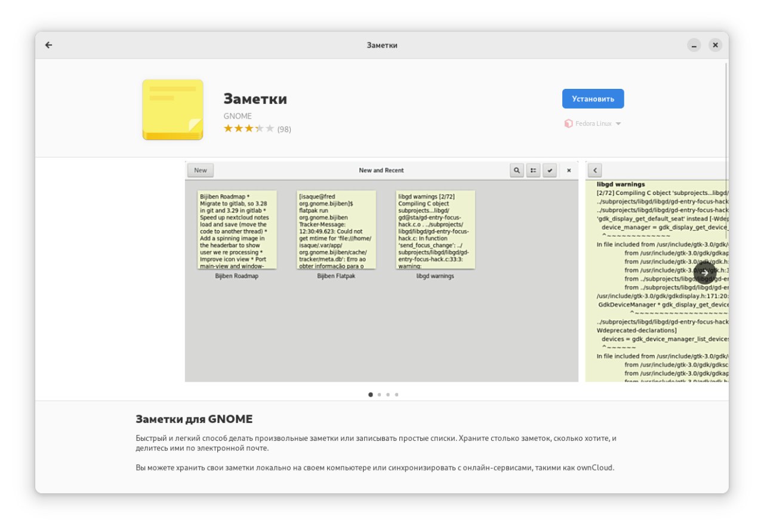
Task: Select the second carousel page dot
Action: tap(380, 394)
